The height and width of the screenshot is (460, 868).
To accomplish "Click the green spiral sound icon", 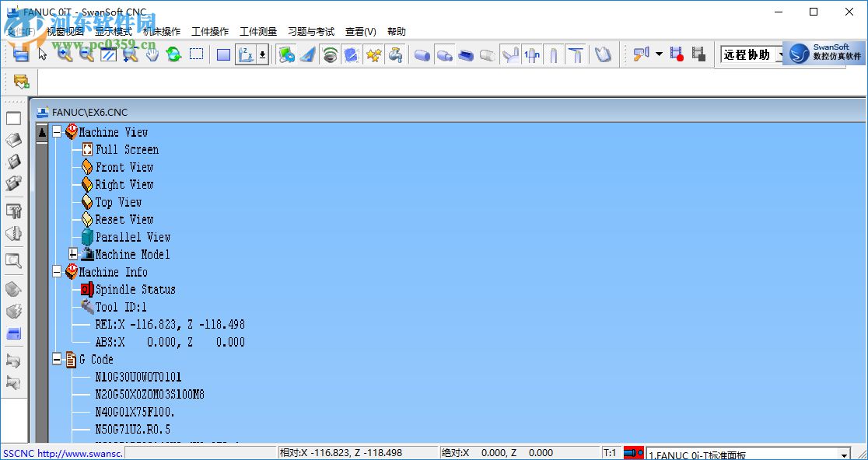I will pos(330,54).
